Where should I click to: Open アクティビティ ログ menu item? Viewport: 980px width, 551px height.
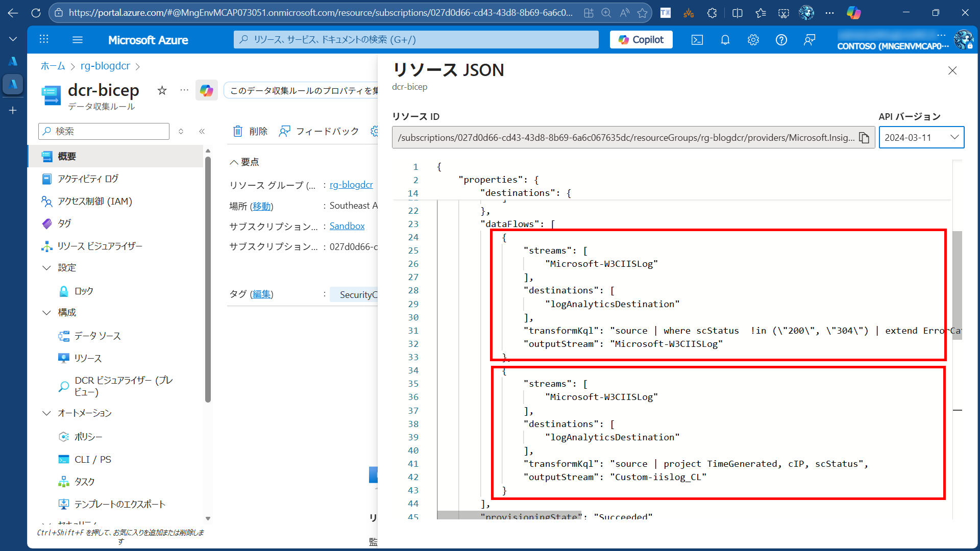coord(88,179)
